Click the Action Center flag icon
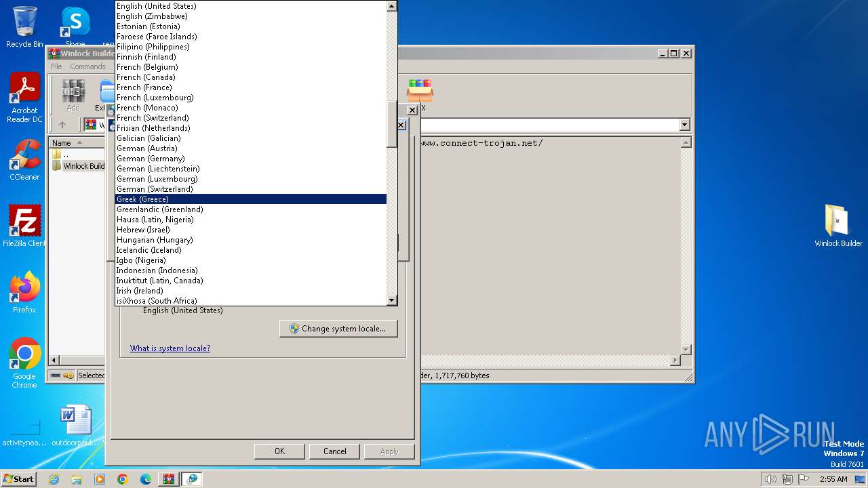This screenshot has width=868, height=488. [804, 479]
